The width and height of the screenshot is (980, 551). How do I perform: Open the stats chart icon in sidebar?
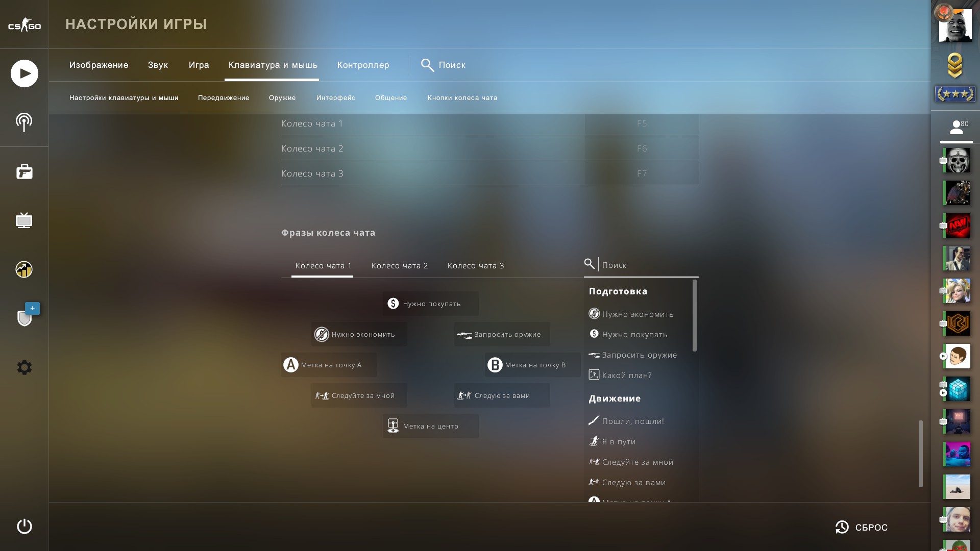24,269
